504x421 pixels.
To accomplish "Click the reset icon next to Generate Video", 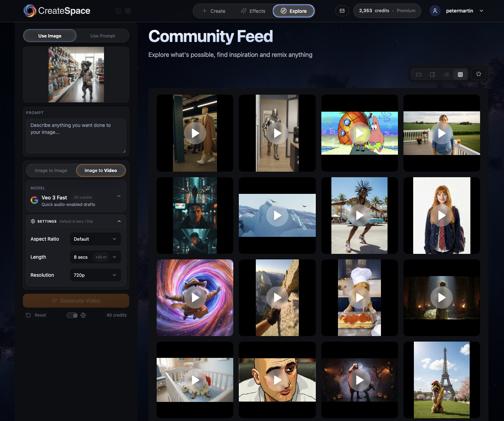I will coord(28,315).
